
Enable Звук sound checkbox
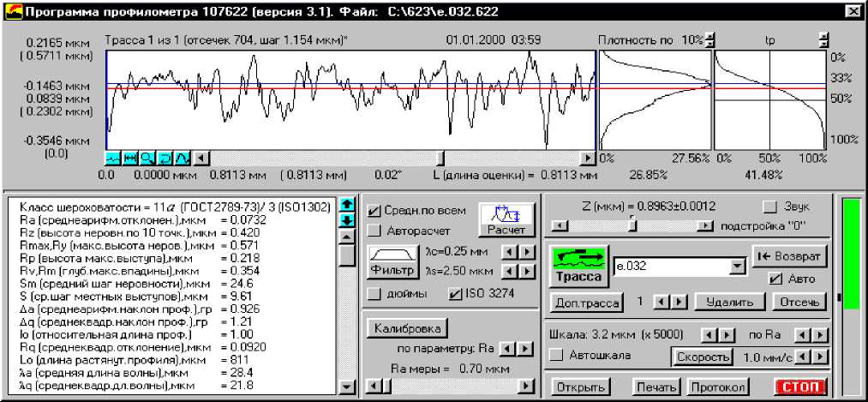[x=769, y=207]
